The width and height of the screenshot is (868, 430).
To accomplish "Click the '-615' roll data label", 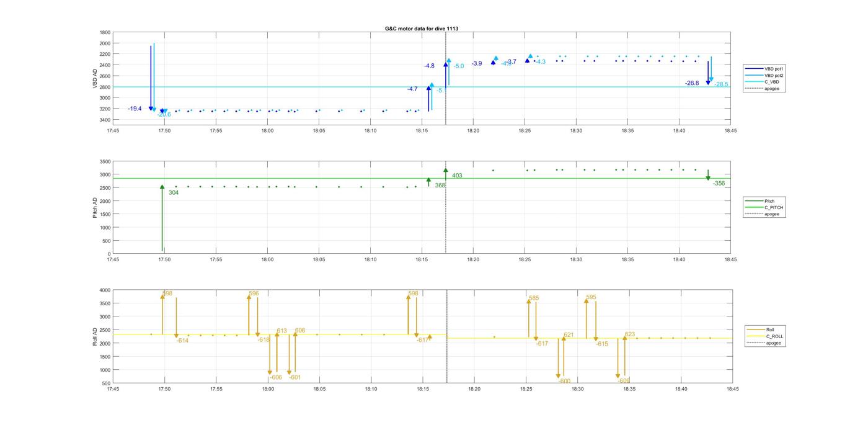I will [602, 344].
